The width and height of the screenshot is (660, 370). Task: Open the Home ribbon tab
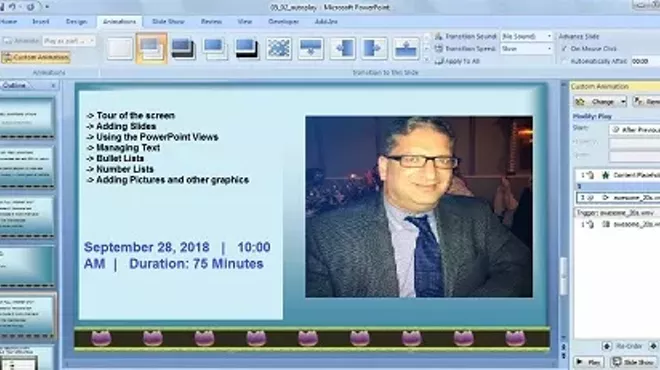(x=8, y=21)
